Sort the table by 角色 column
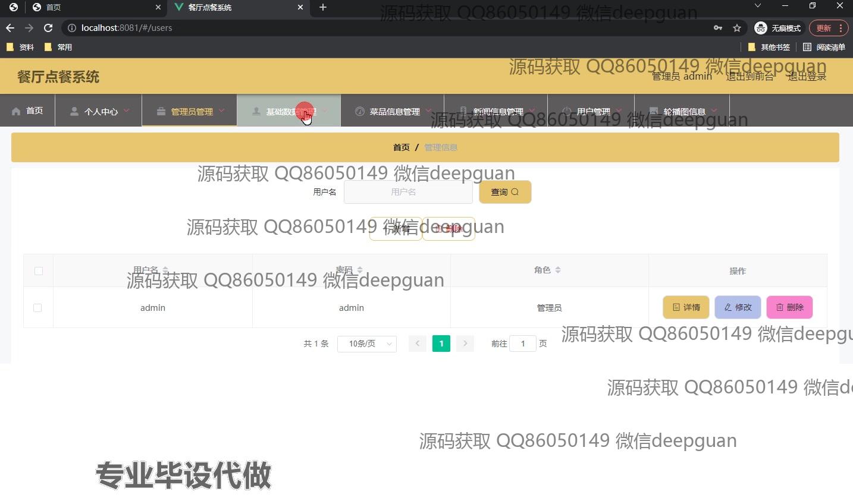 coord(557,270)
